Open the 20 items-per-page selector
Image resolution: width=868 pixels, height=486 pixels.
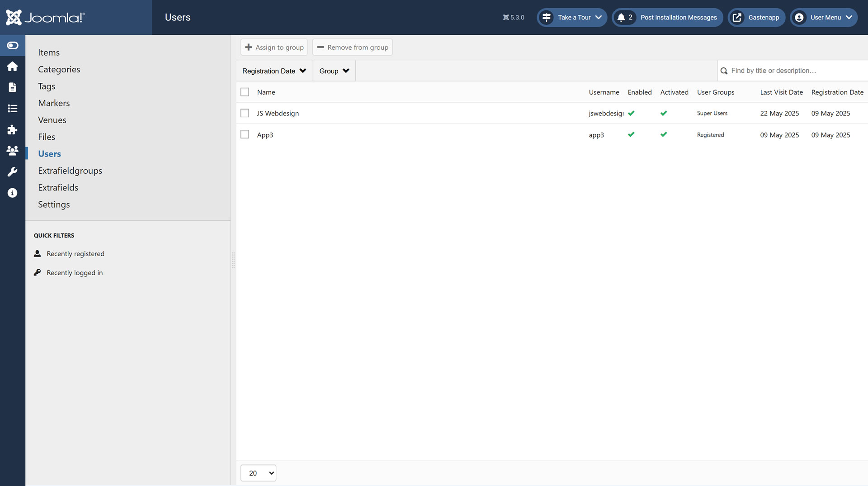tap(258, 473)
